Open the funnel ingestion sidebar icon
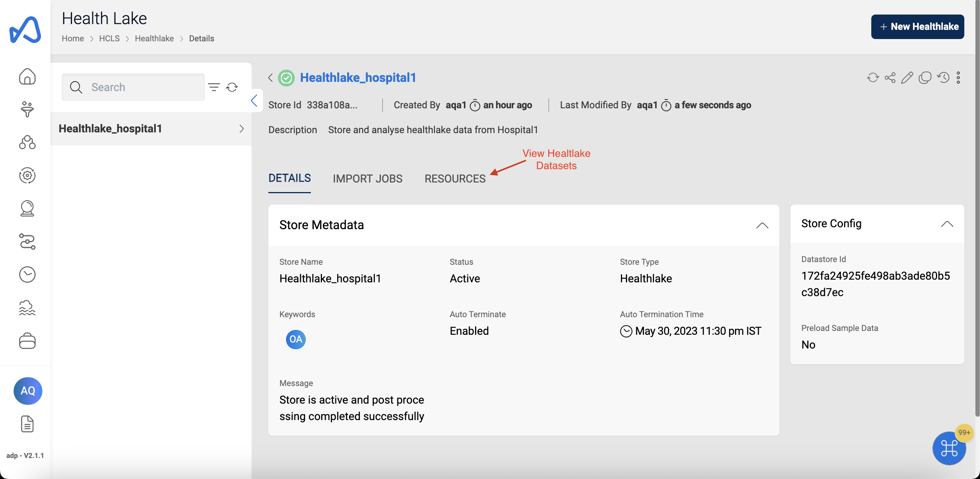 click(27, 109)
